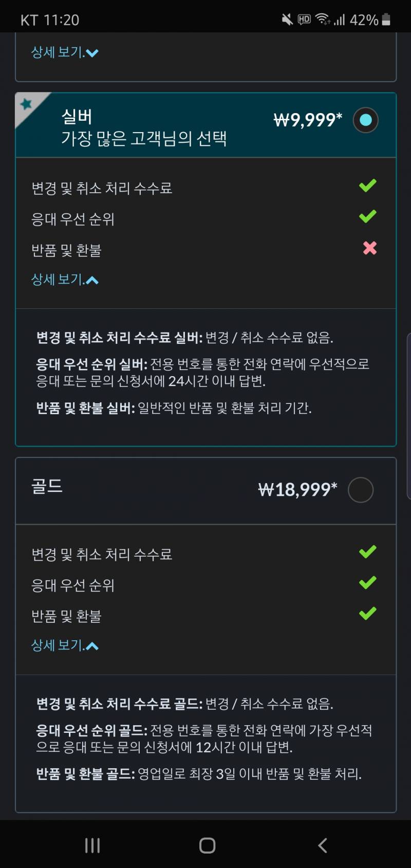
Task: Tap the back arrow in the navigation bar
Action: click(323, 844)
